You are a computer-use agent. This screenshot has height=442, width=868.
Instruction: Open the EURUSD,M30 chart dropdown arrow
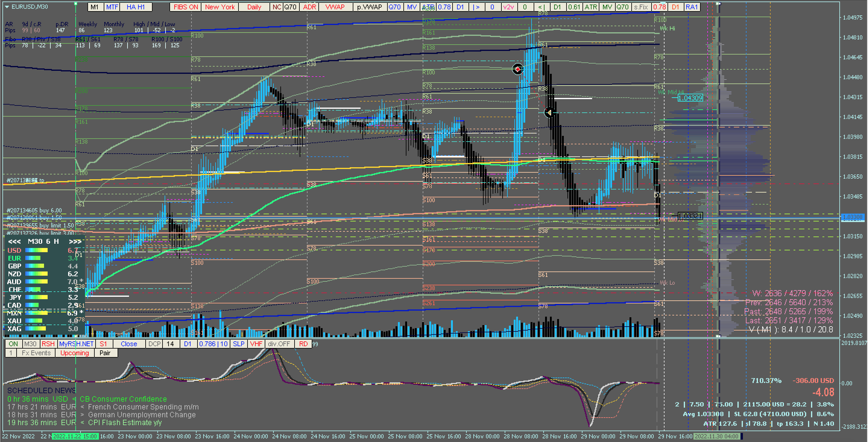click(7, 7)
